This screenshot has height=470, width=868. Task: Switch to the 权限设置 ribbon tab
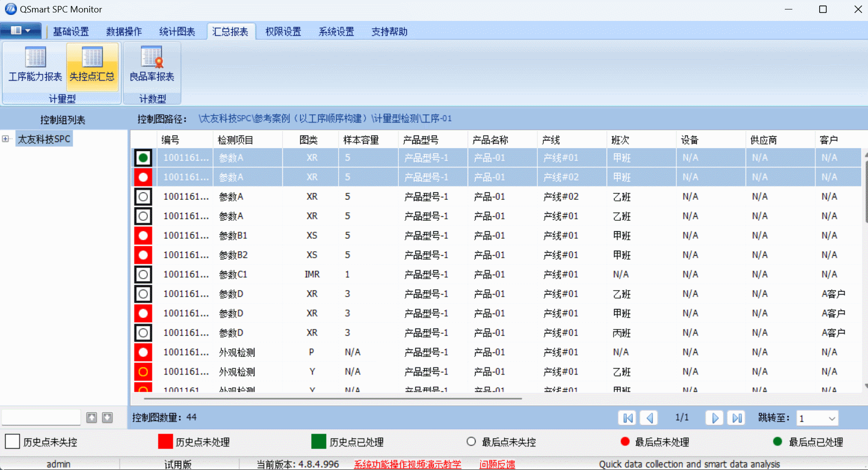[282, 31]
